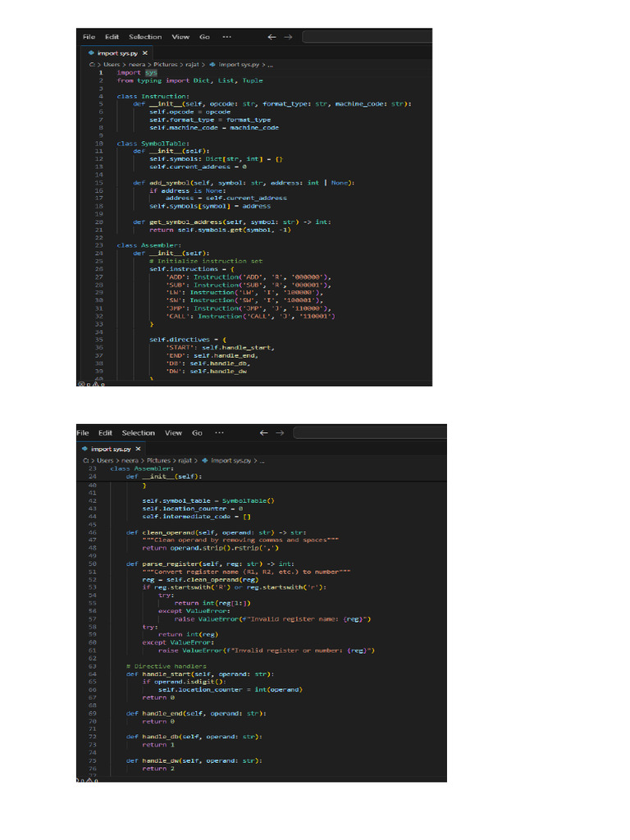Open the Go menu in the bottom editor window

197,433
